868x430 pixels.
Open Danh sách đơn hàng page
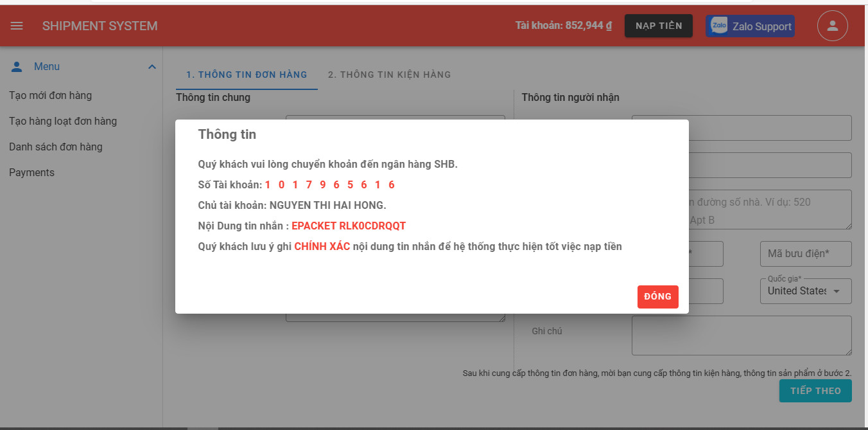56,147
